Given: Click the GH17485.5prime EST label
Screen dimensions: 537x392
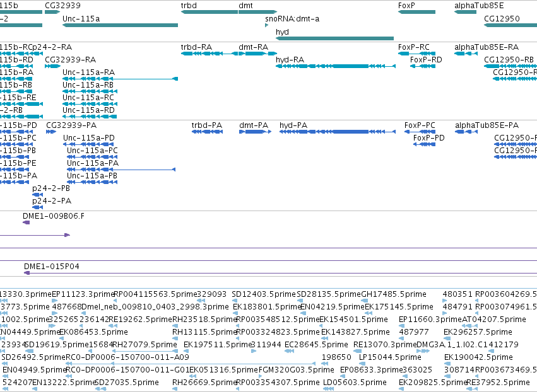Looking at the screenshot, I should click(x=394, y=294).
